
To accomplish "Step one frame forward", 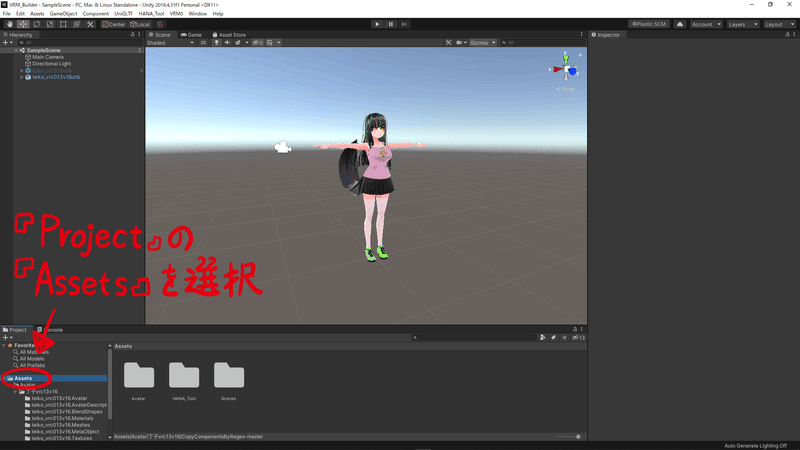I will coord(404,24).
